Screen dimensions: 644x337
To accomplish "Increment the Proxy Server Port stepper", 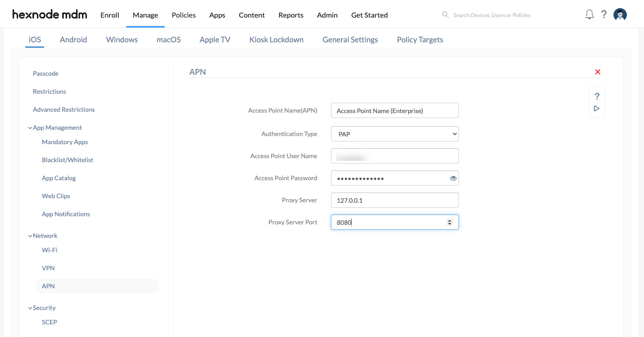I will pos(449,220).
